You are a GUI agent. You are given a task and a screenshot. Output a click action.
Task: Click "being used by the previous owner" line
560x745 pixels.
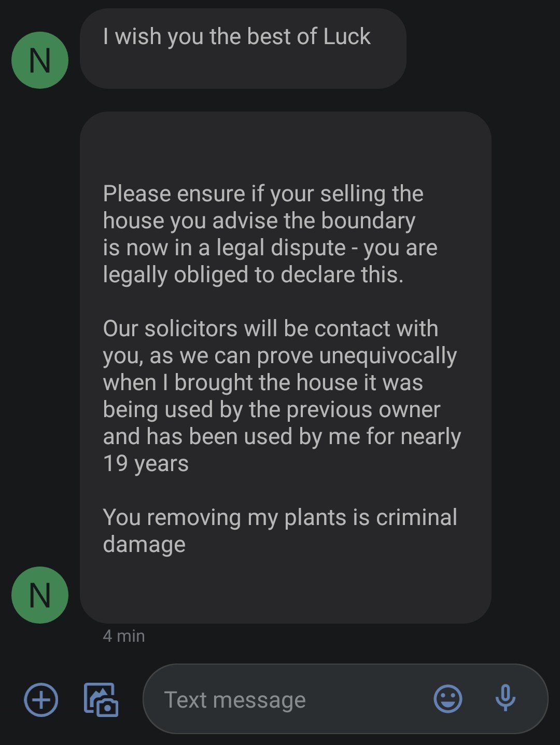pyautogui.click(x=271, y=410)
